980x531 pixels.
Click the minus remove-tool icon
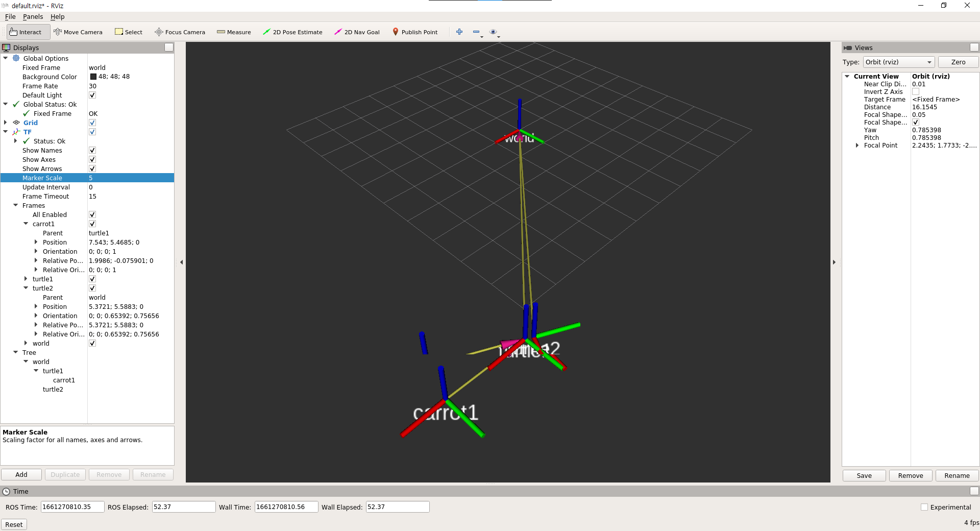476,32
